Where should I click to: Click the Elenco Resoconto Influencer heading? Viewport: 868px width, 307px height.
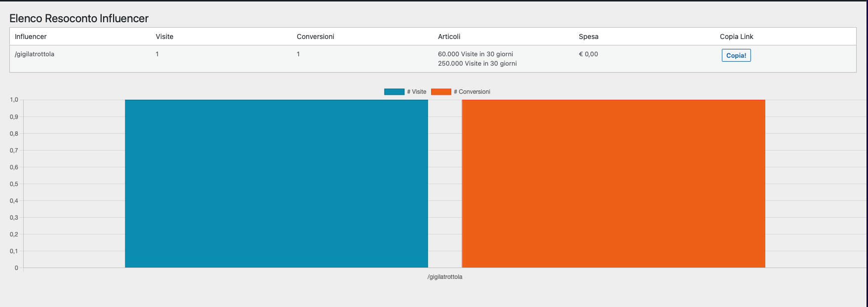pos(79,18)
